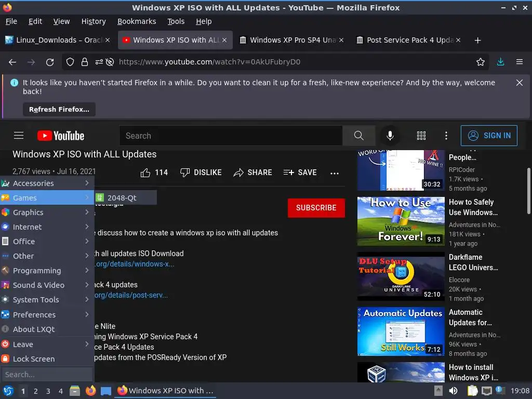The width and height of the screenshot is (532, 399).
Task: Search with voice microphone icon
Action: 390,136
